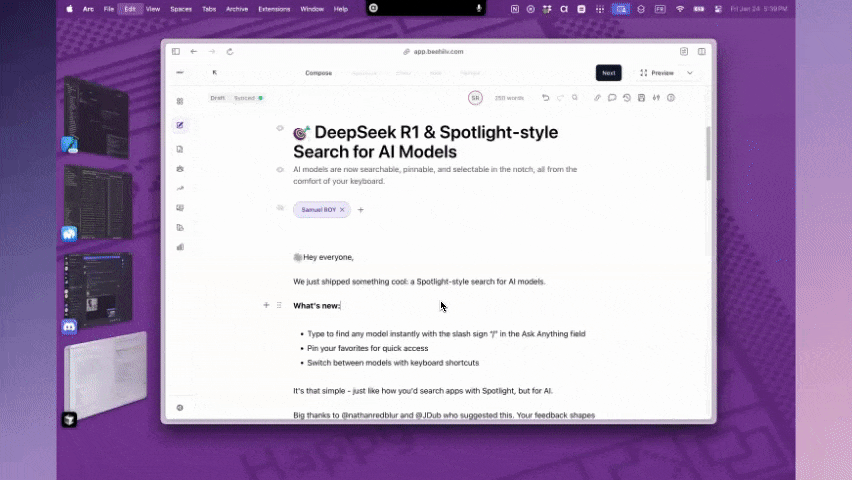
Task: Open the Wi-Fi status menu
Action: coord(680,9)
